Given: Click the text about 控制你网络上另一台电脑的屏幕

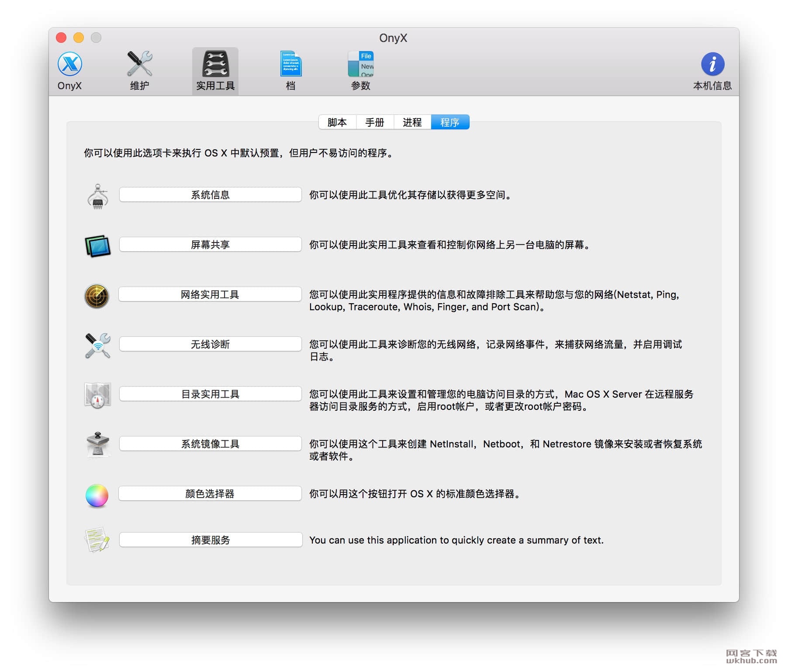Looking at the screenshot, I should coord(450,245).
